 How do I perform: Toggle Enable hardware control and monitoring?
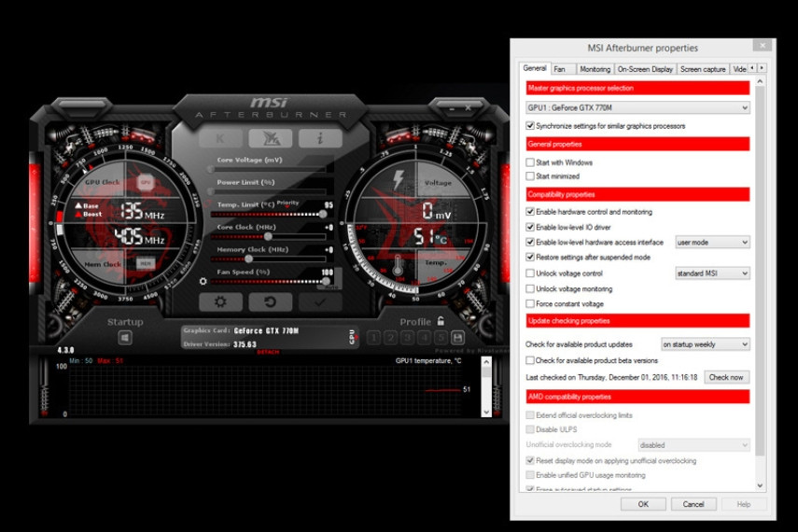[x=530, y=212]
